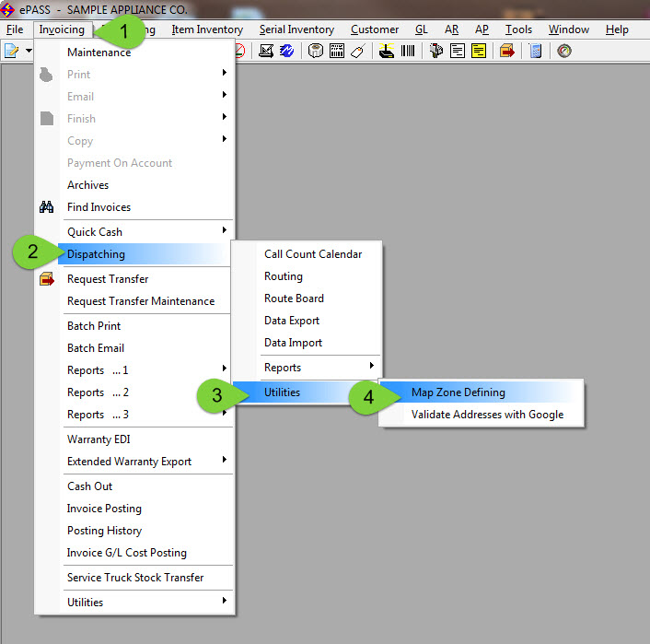Open the Window menu
Image resolution: width=650 pixels, height=644 pixels.
click(x=569, y=29)
